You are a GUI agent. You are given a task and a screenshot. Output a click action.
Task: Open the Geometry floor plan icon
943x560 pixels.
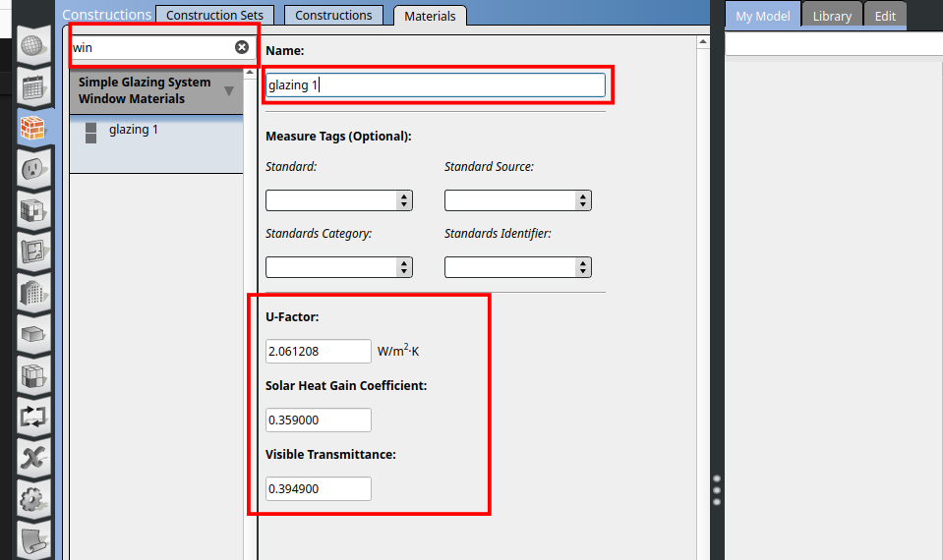[33, 252]
